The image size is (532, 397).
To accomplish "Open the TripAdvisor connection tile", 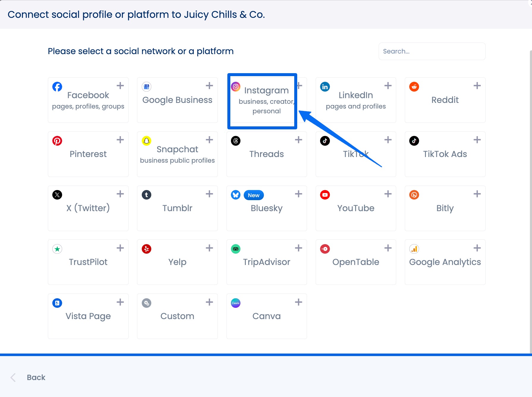I will click(x=266, y=262).
